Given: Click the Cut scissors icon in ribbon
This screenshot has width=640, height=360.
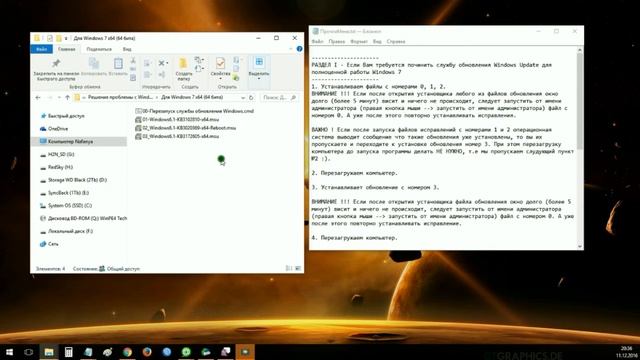Looking at the screenshot, I should coord(133,61).
